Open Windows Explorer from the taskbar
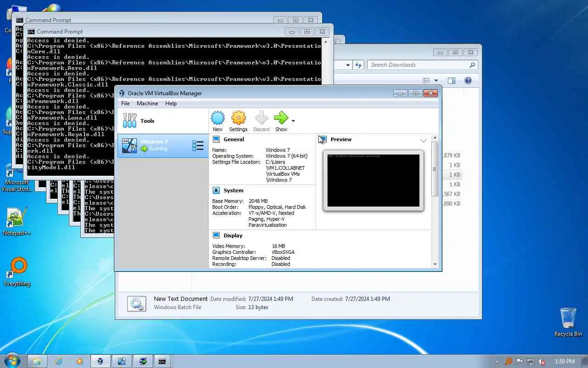The width and height of the screenshot is (588, 368). click(37, 361)
